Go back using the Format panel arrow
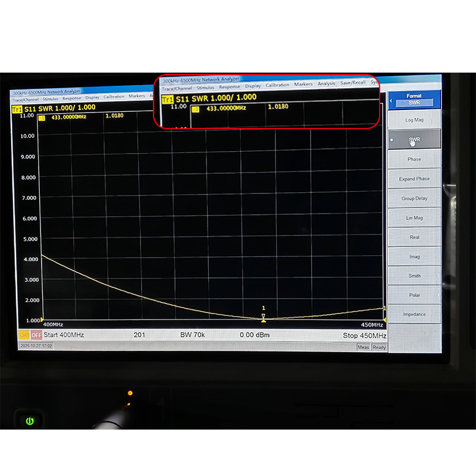This screenshot has width=476, height=476. (x=391, y=101)
